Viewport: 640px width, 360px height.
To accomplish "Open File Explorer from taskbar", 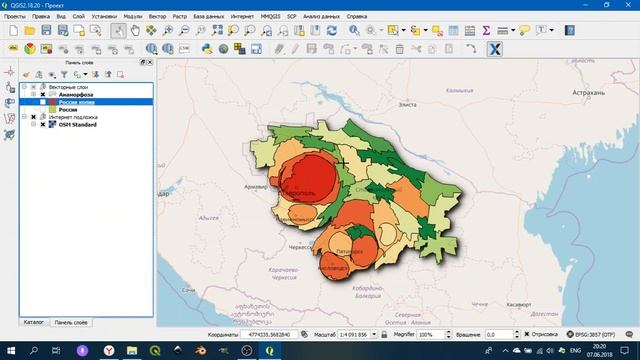I will (x=132, y=351).
